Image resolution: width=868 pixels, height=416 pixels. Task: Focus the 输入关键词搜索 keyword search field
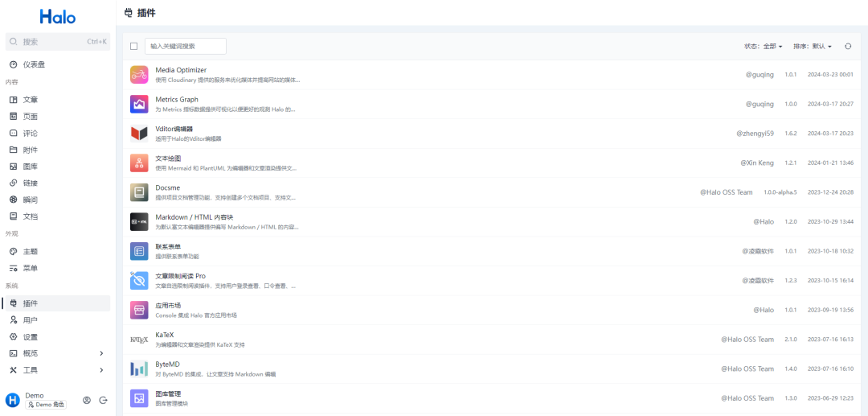click(186, 47)
